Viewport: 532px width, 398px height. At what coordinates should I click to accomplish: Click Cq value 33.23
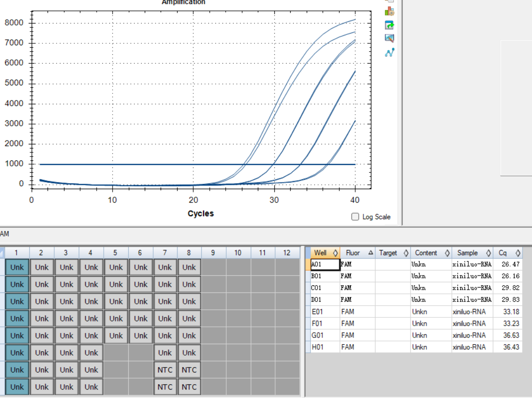tap(511, 323)
